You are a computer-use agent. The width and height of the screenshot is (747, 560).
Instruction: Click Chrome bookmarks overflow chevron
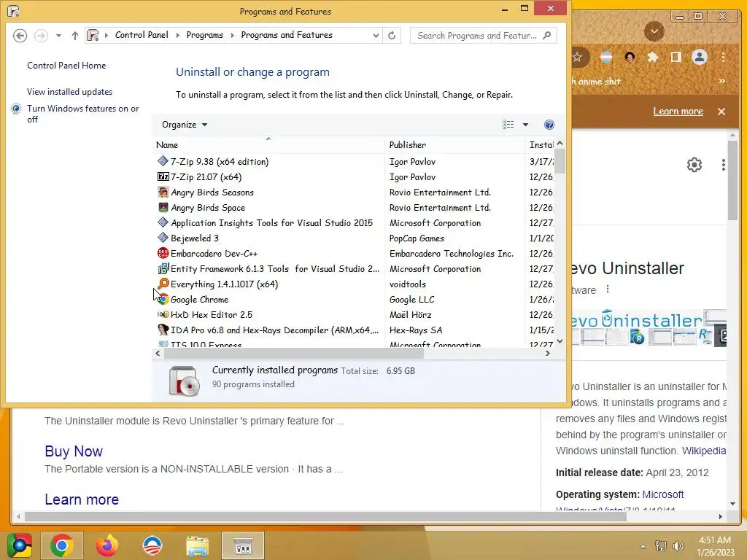(x=721, y=82)
